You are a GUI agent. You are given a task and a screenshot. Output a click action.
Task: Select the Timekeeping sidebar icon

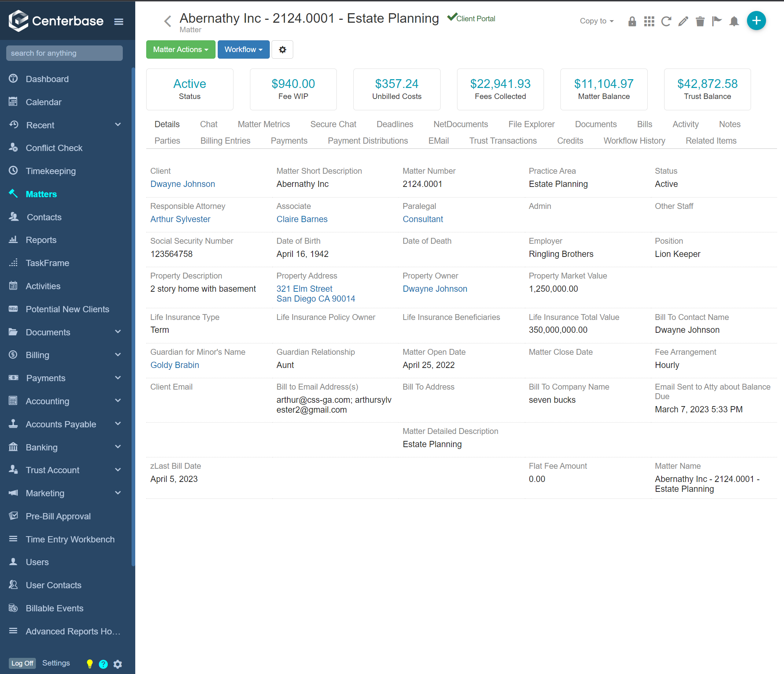tap(13, 171)
